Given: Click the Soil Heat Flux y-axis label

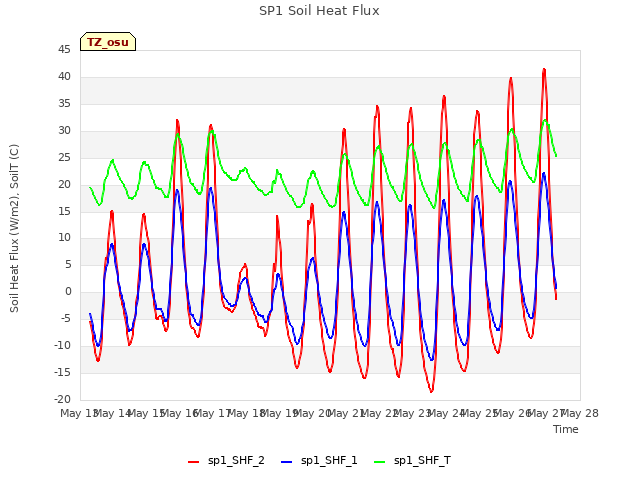Looking at the screenshot, I should point(14,228).
